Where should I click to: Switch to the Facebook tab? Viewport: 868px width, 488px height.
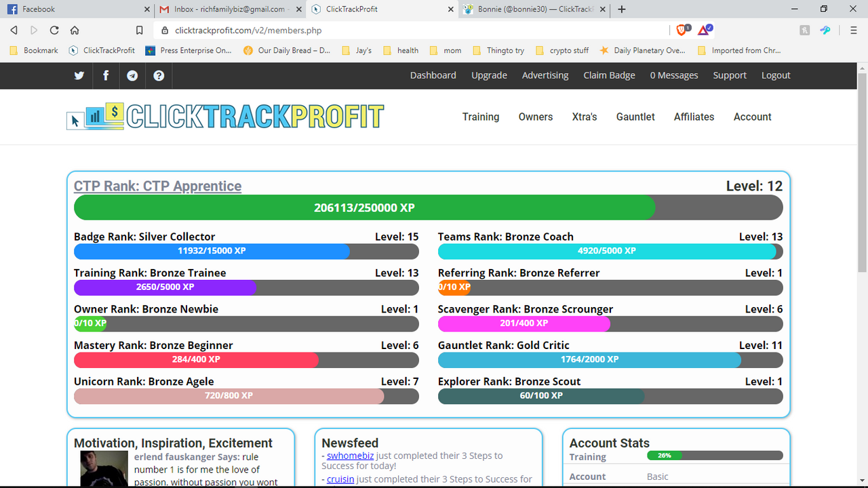77,9
